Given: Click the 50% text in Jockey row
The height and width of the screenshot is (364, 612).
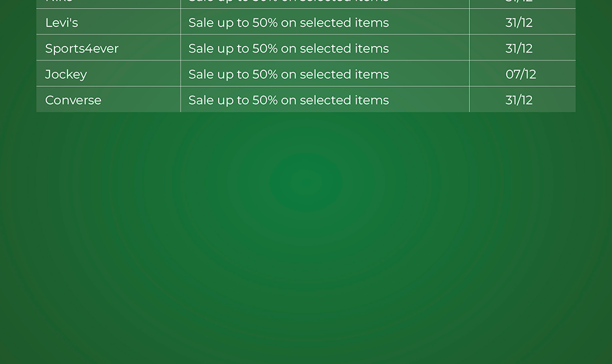Looking at the screenshot, I should tap(265, 74).
